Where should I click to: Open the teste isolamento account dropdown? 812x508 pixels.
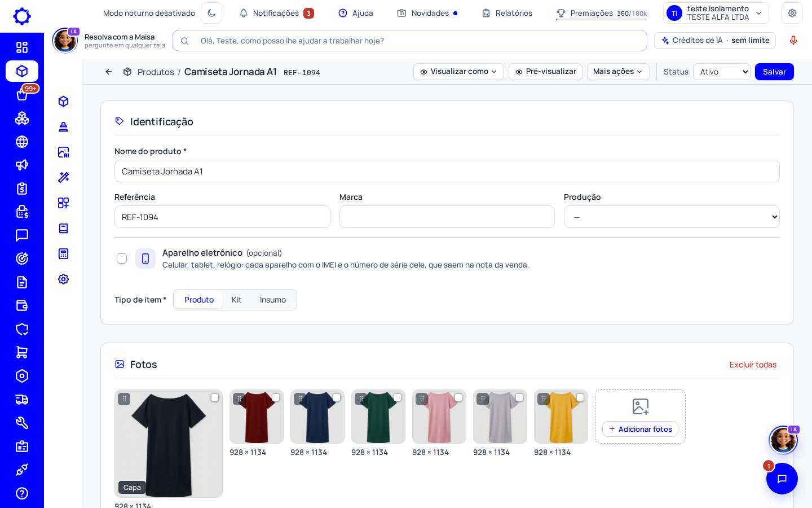(716, 13)
